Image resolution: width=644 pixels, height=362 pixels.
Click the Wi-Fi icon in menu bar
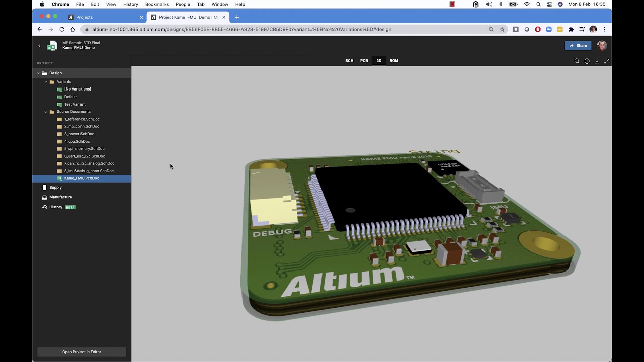527,4
